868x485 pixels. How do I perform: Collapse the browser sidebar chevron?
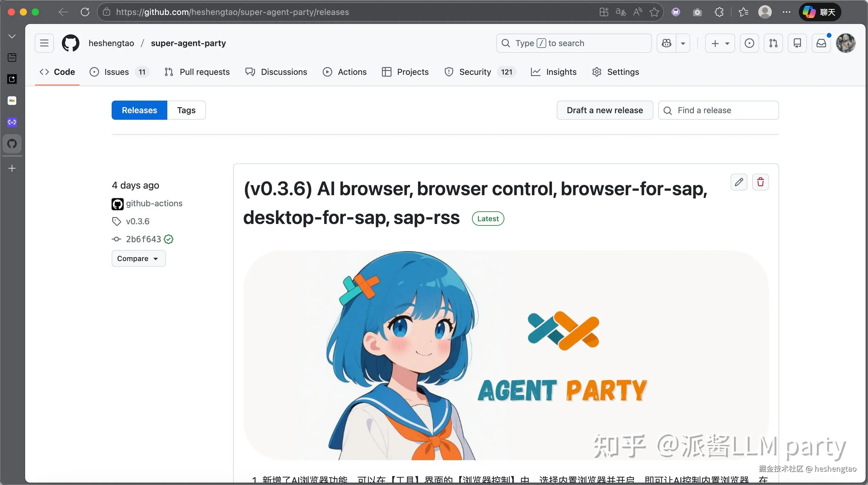(12, 36)
